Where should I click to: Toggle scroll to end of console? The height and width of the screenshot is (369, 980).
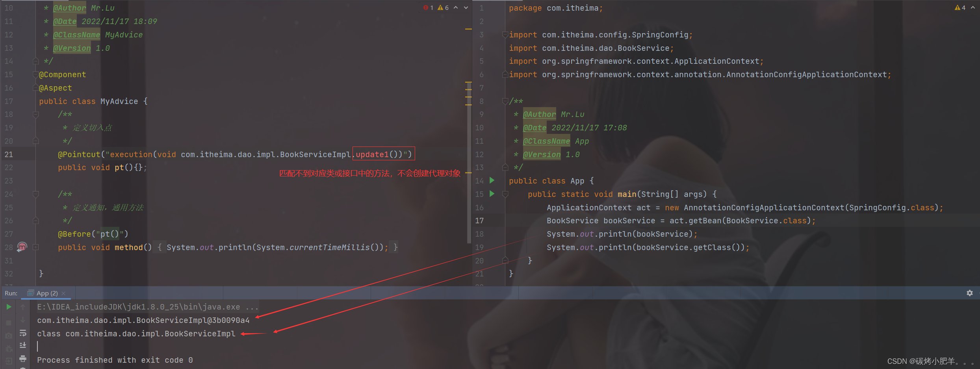[x=23, y=345]
